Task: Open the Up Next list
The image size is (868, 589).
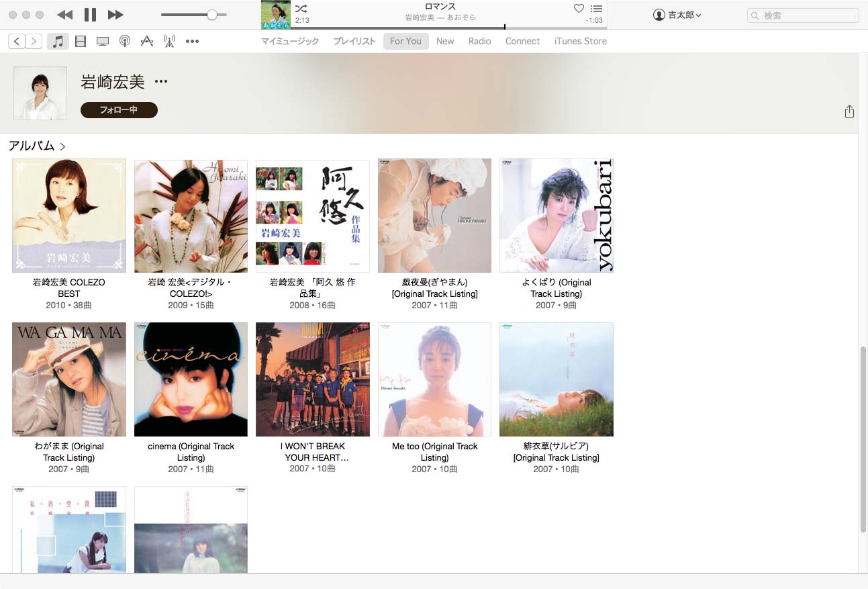Action: [x=596, y=9]
